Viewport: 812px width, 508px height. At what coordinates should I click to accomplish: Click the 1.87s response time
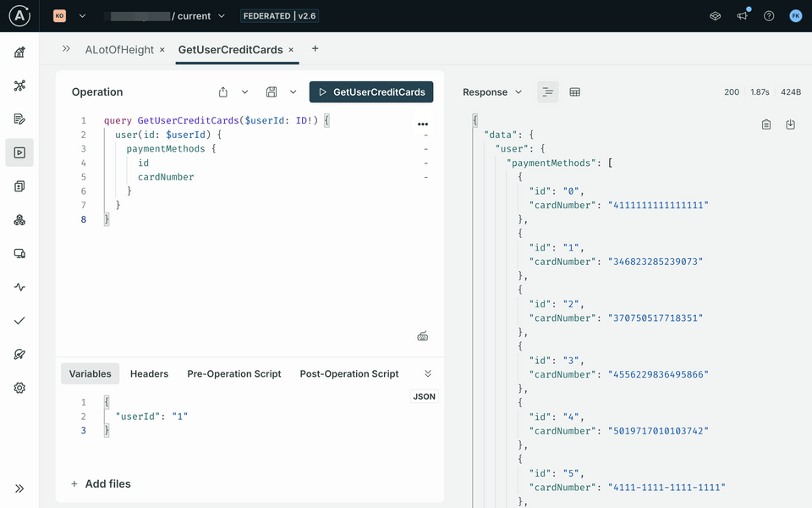click(760, 91)
